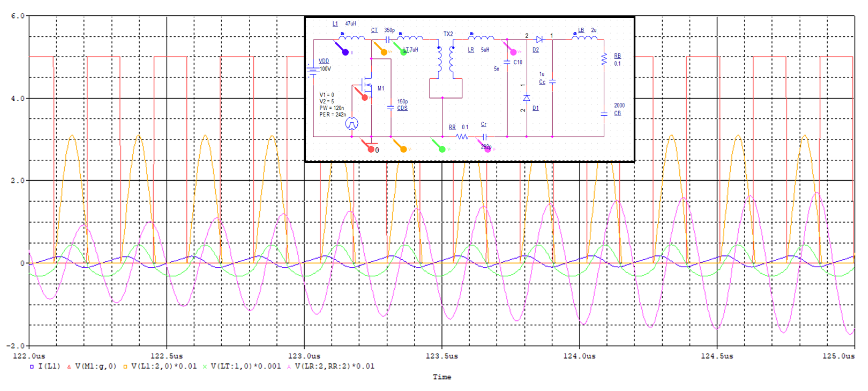Click the Time x-axis title
The image size is (868, 391).
coord(442,377)
